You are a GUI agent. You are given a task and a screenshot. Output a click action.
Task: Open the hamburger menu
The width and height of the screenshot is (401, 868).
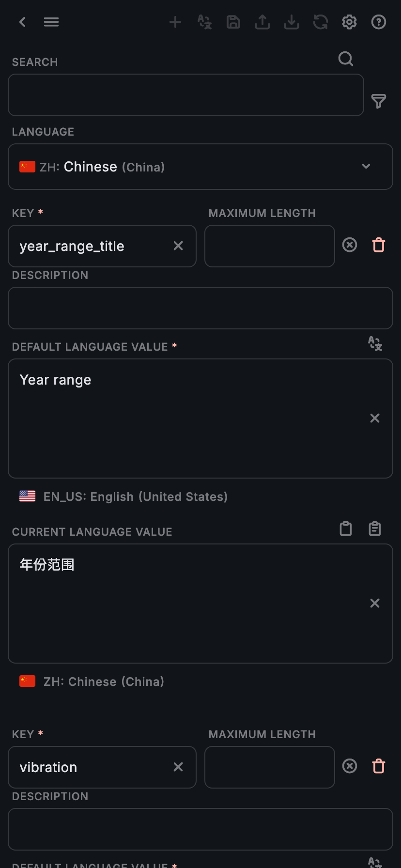[51, 22]
